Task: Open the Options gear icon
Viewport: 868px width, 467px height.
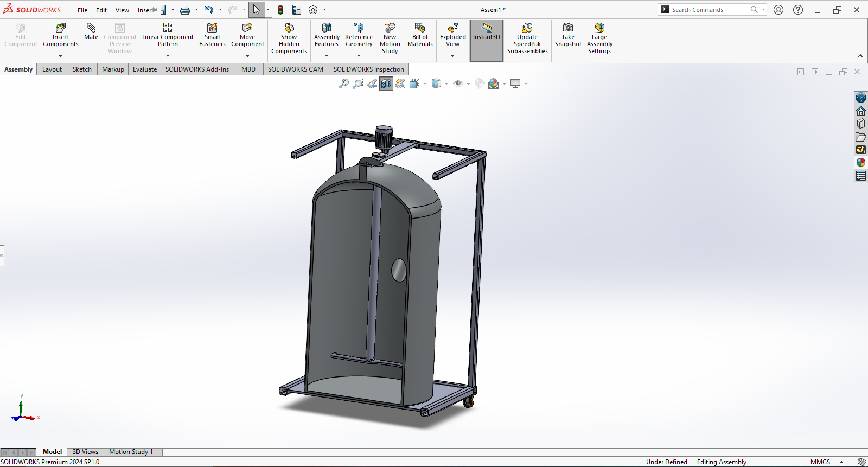Action: (313, 10)
